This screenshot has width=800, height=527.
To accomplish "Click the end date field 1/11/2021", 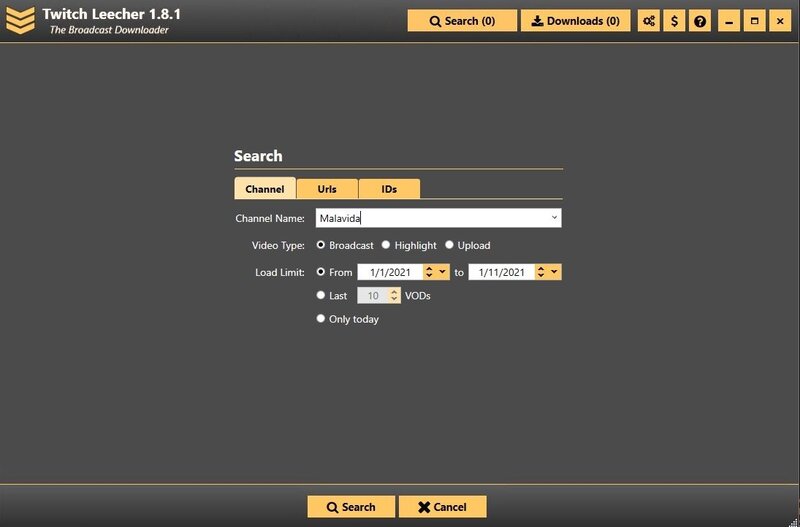I will (502, 272).
